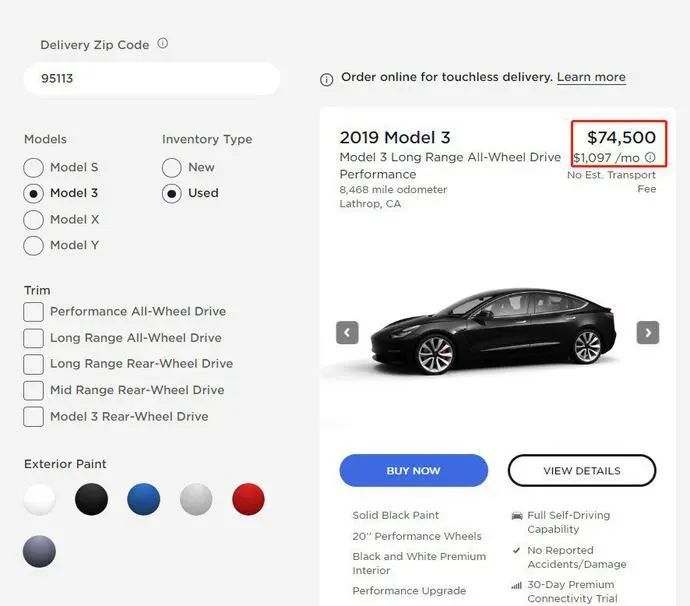Choose the white exterior paint swatch
Image resolution: width=690 pixels, height=606 pixels.
coord(40,499)
